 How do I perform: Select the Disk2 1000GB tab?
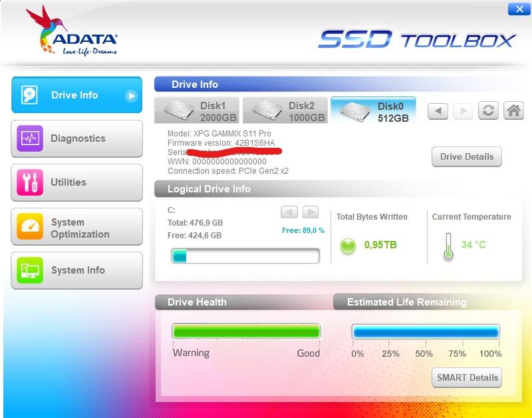pos(285,110)
